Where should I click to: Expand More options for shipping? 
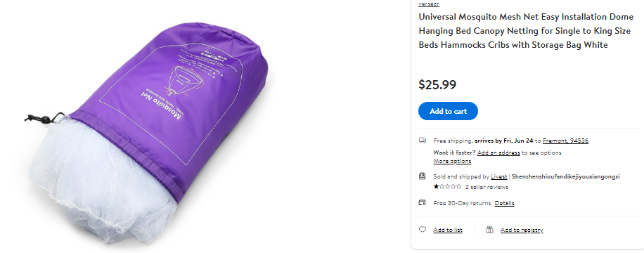click(452, 161)
